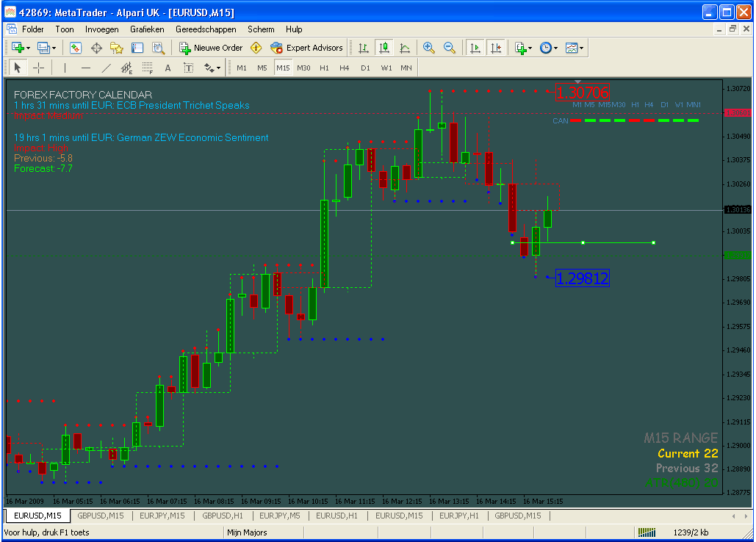Open the Grafieken menu

tap(147, 29)
